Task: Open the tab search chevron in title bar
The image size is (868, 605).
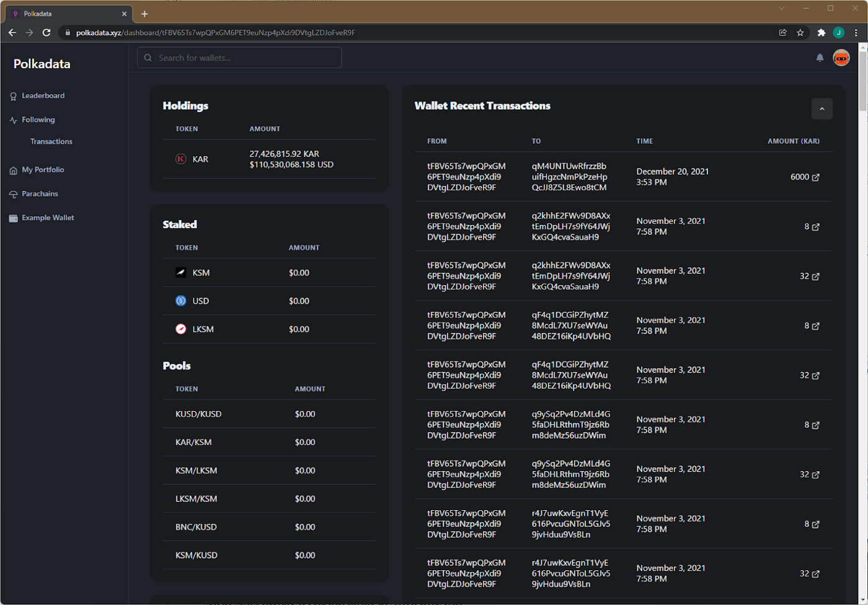Action: (781, 8)
